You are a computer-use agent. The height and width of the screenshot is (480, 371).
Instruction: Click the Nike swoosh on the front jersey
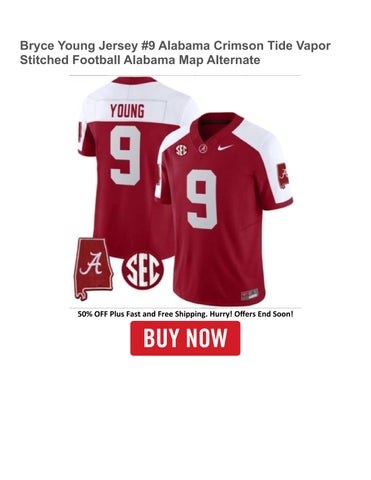pos(225,147)
